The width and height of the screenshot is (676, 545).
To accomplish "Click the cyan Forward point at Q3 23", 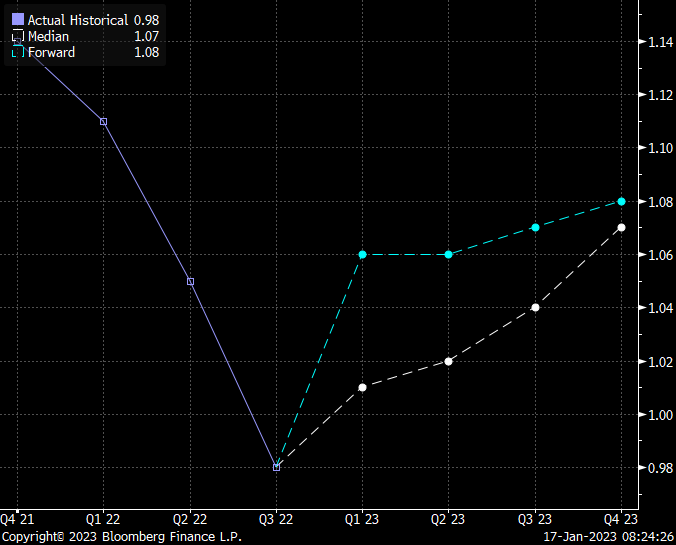I will (x=535, y=228).
